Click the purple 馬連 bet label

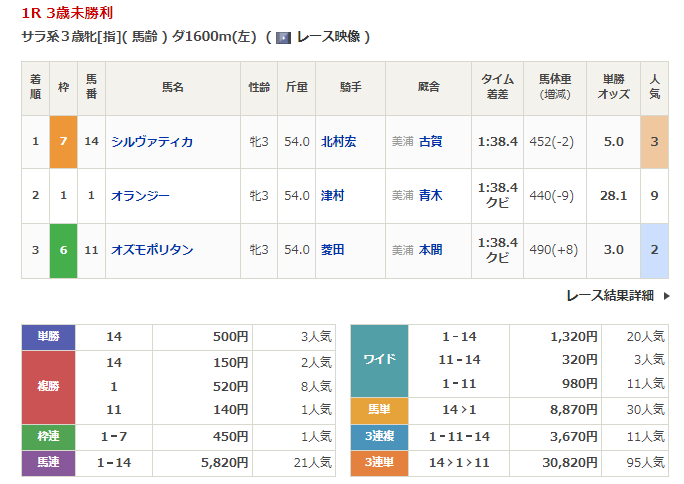click(48, 462)
